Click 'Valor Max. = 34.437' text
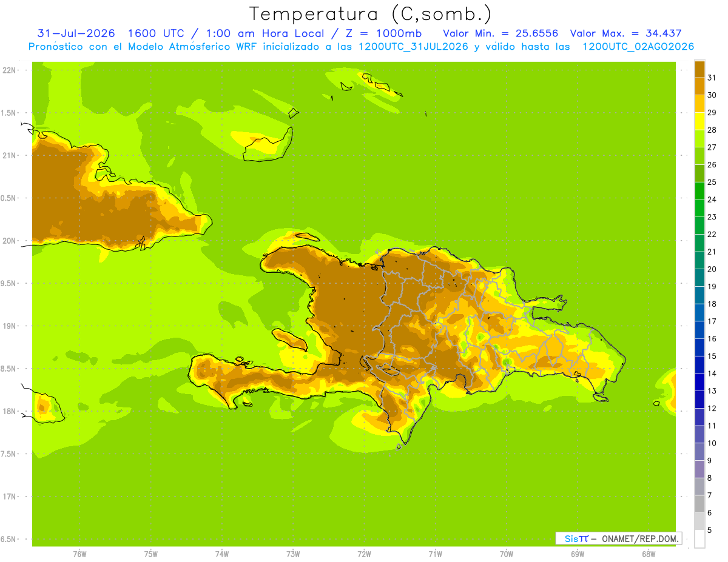Viewport: 728px width, 562px height. [626, 33]
